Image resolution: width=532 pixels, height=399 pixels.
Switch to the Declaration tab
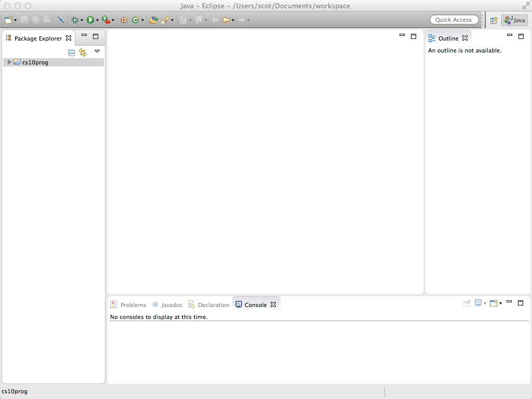click(209, 304)
